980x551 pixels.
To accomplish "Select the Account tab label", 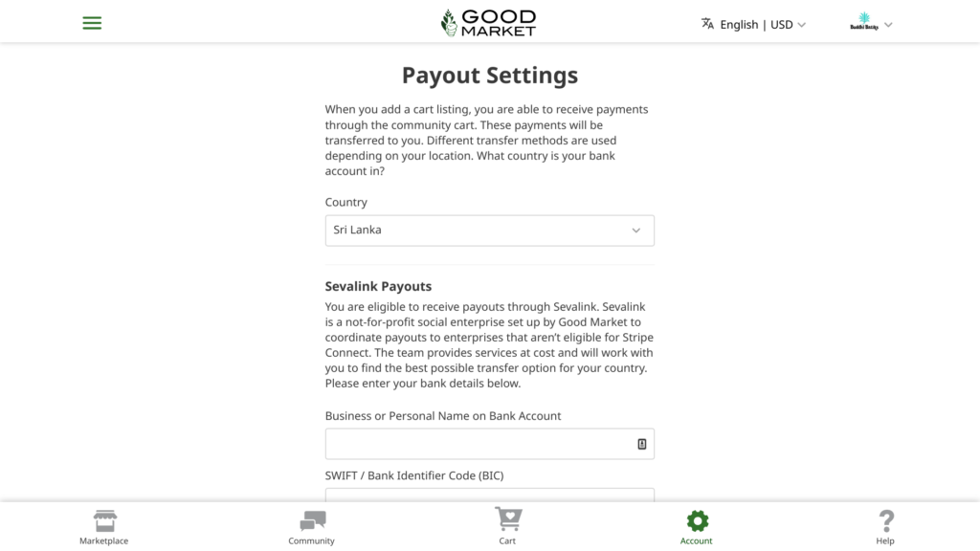I will click(697, 541).
